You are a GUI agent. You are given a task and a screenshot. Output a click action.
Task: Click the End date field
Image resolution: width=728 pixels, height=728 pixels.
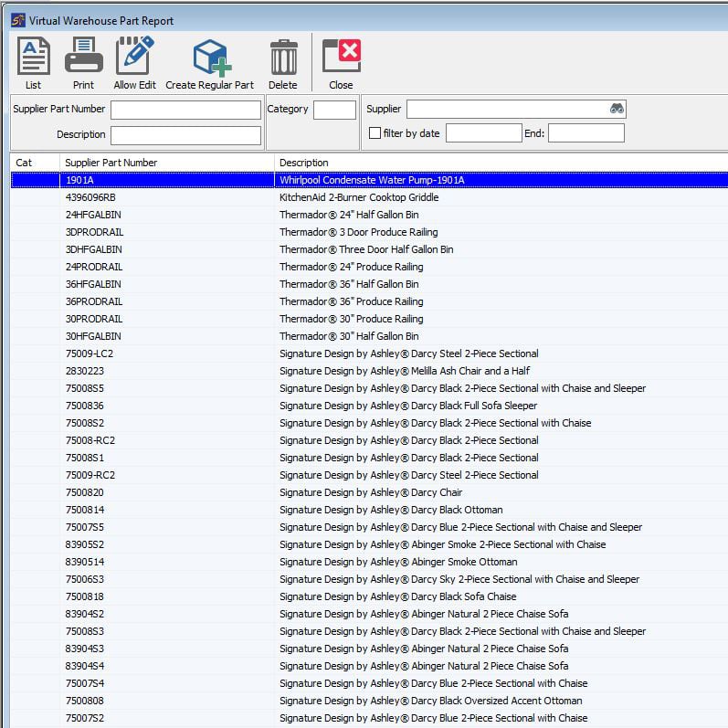coord(586,133)
